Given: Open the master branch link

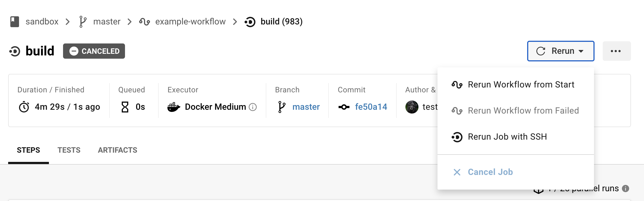Looking at the screenshot, I should [x=306, y=107].
